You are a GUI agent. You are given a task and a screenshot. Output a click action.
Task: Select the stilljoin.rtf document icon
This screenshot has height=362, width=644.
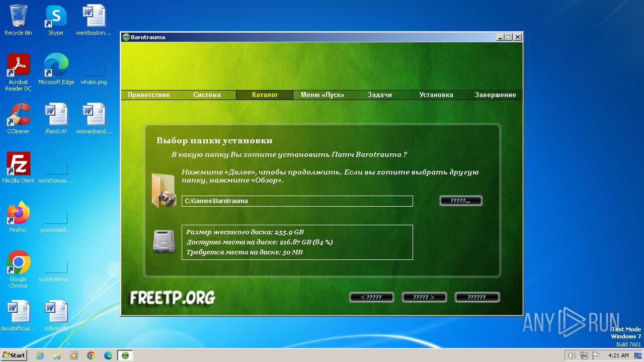56,316
